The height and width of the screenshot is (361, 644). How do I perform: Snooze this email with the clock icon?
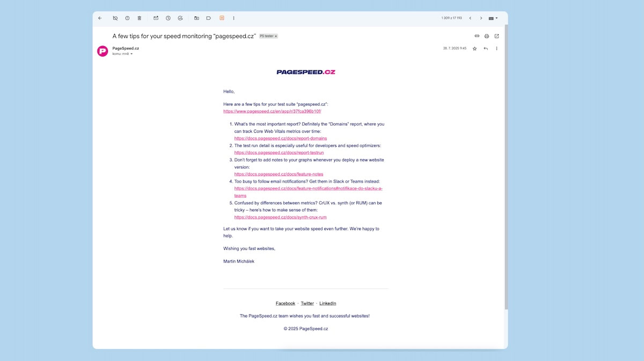click(168, 18)
